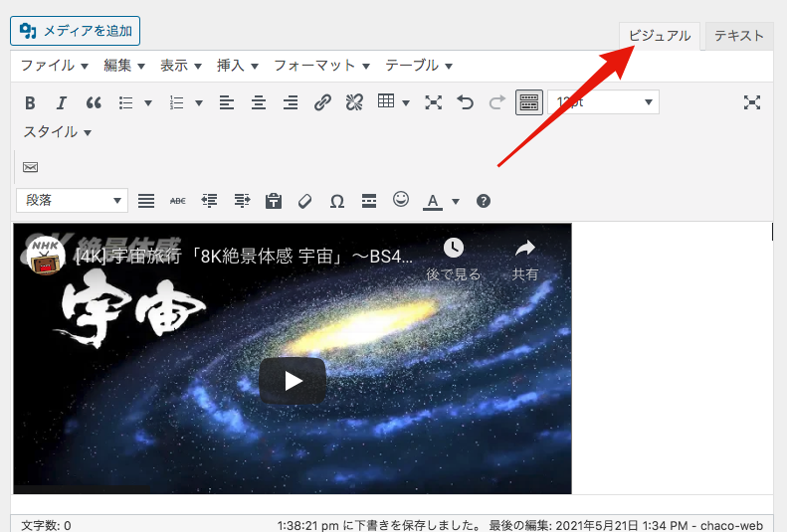Open the スタイル dropdown
Screen dimensions: 787x532
tap(58, 132)
